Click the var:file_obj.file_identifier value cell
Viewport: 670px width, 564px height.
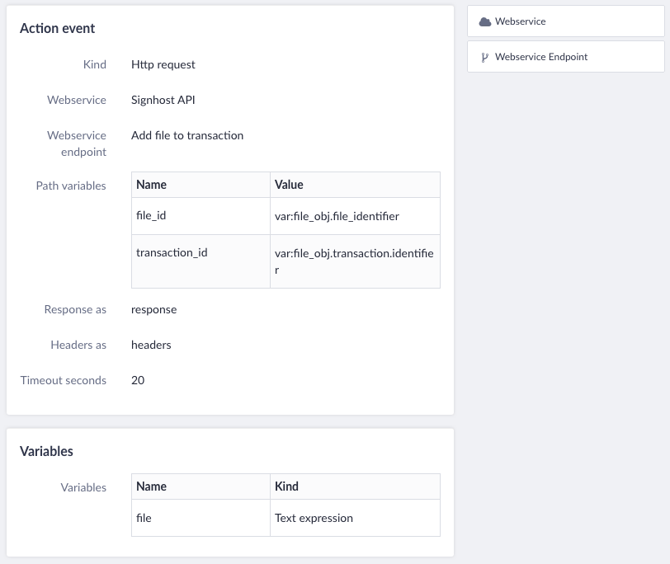355,216
